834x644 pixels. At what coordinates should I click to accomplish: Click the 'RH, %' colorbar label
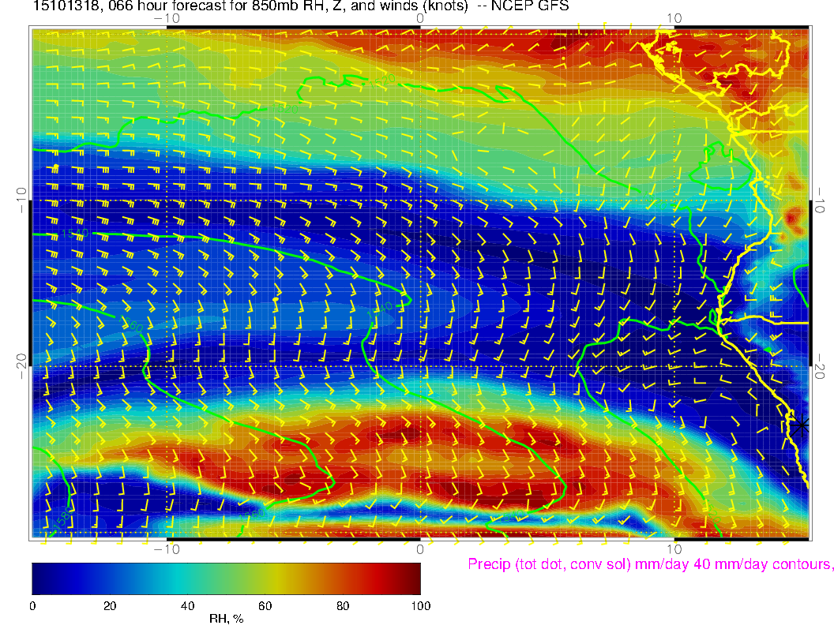tap(226, 619)
